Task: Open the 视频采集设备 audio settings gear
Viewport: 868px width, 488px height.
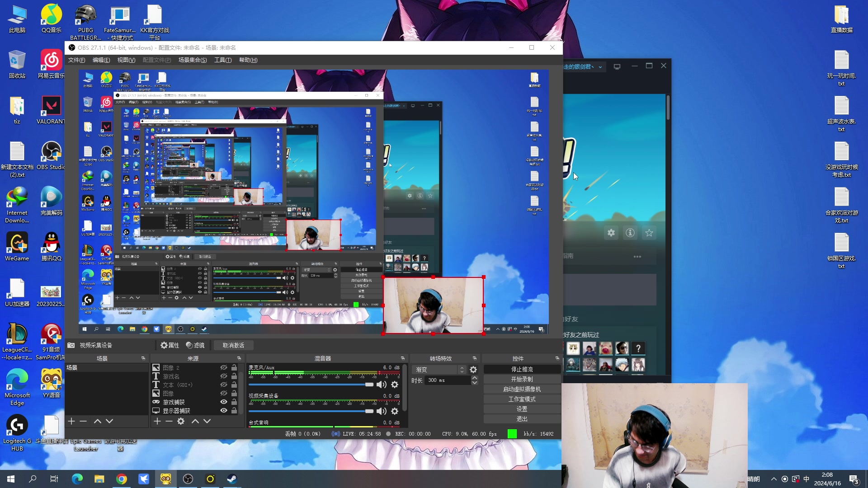Action: pos(395,411)
